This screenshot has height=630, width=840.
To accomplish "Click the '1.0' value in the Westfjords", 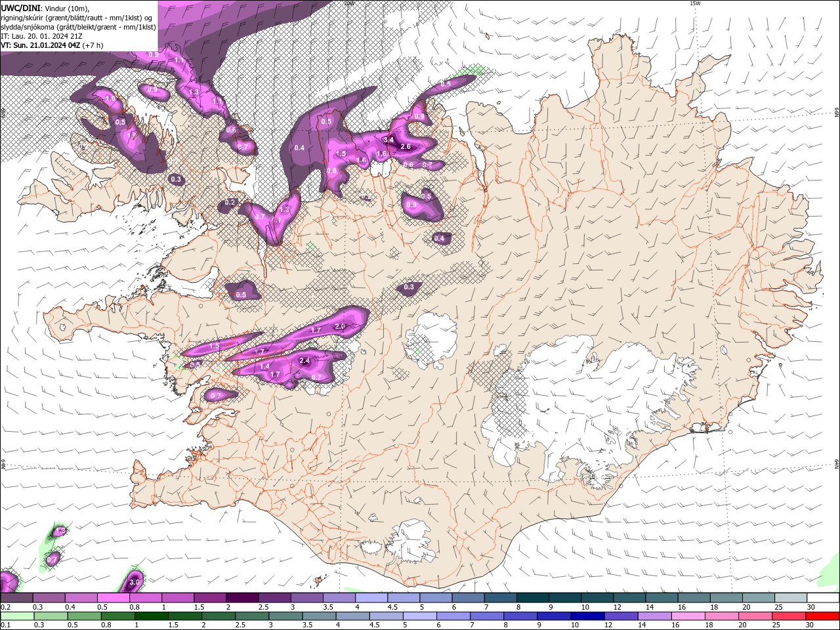I will 110,98.
